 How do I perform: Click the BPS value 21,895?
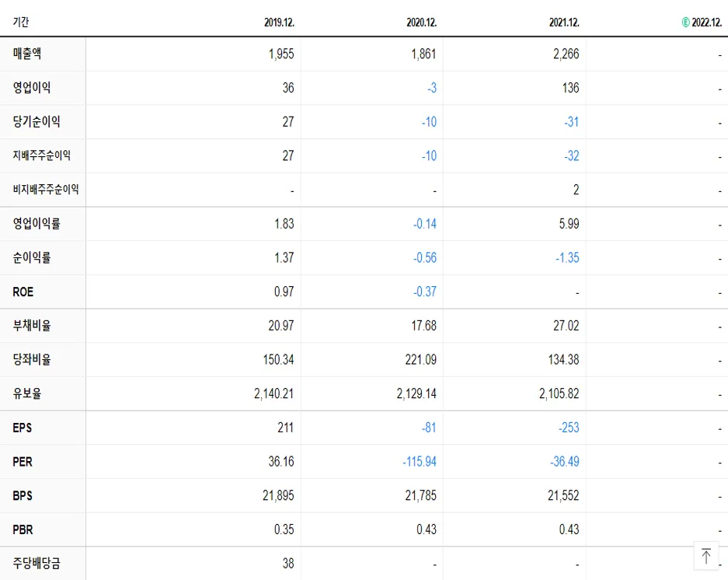[x=278, y=496]
